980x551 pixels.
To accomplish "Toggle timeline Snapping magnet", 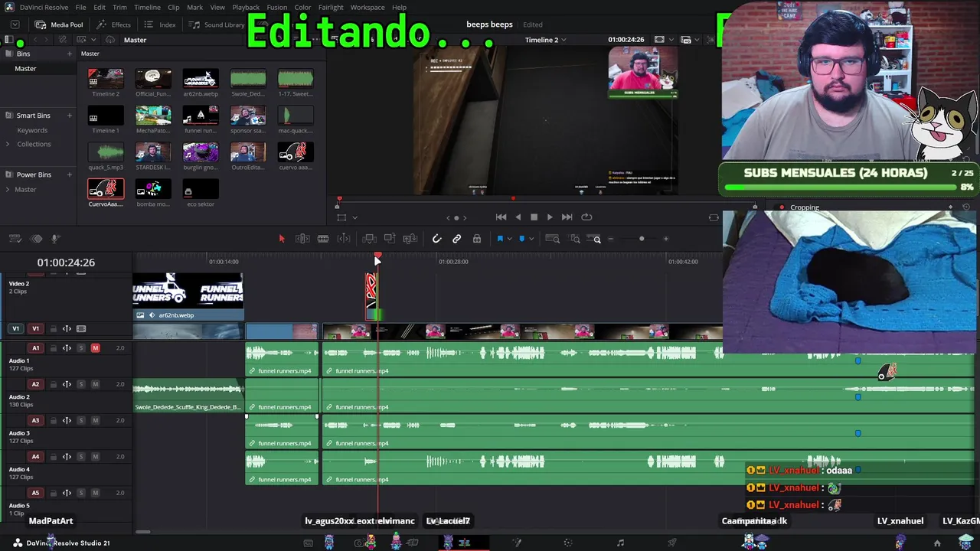I will 436,239.
